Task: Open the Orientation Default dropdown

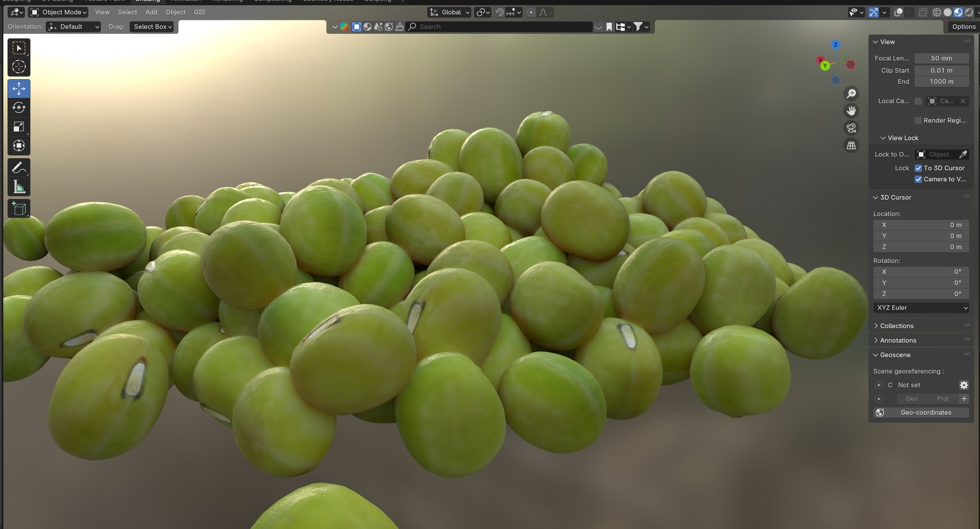Action: pyautogui.click(x=73, y=27)
